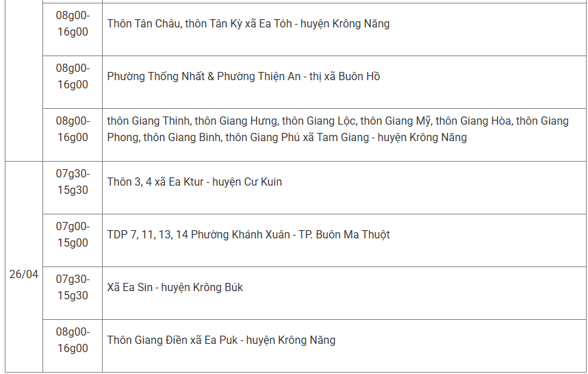Click the Xã Ea Sin - huyện Krông Búk text

pyautogui.click(x=175, y=287)
